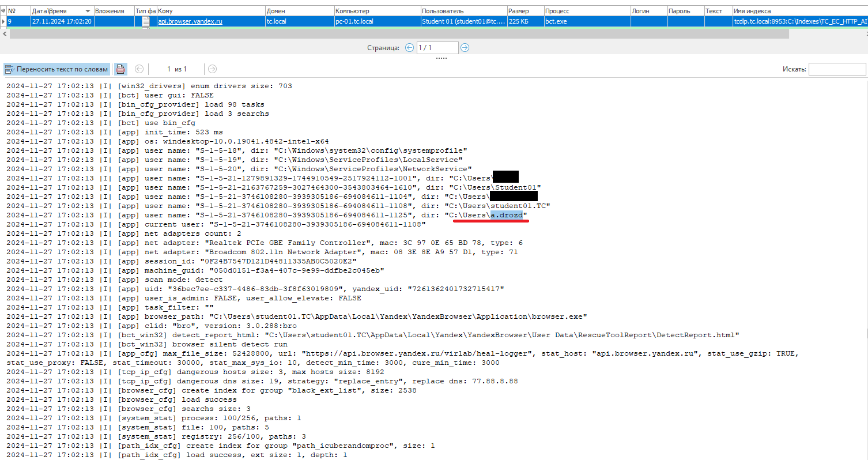Click the 'Broadcom 802.11n Network Adapter' log line

262,252
